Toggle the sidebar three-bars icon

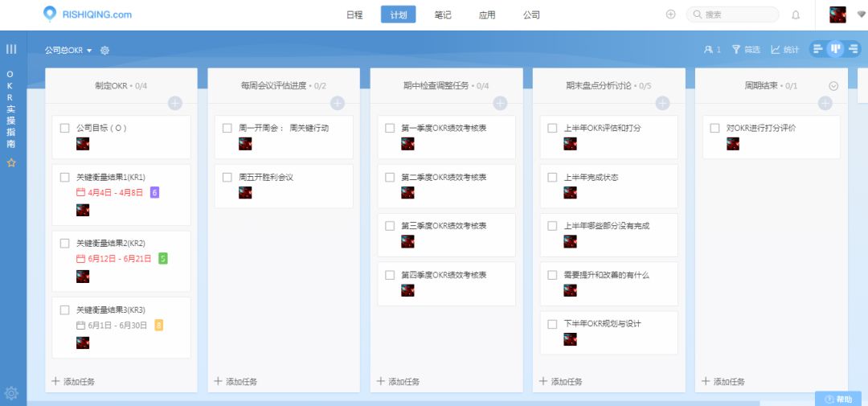point(11,49)
